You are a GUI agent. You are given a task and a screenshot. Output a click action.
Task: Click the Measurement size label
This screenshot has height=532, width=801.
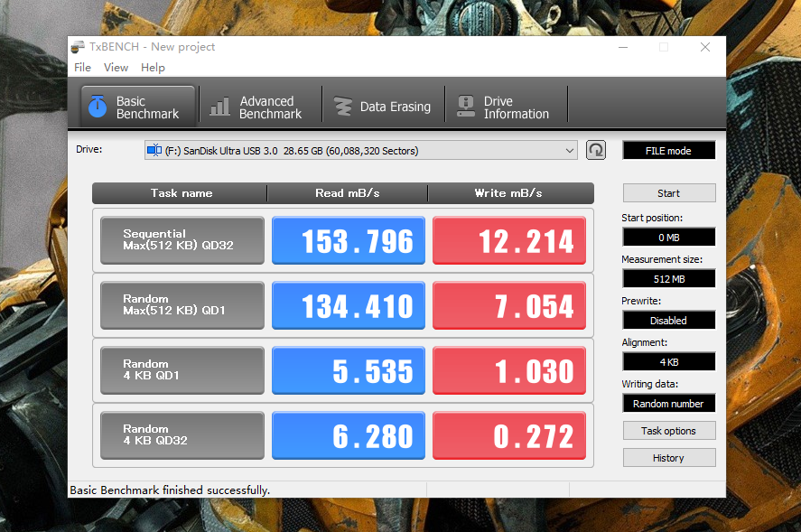(662, 259)
